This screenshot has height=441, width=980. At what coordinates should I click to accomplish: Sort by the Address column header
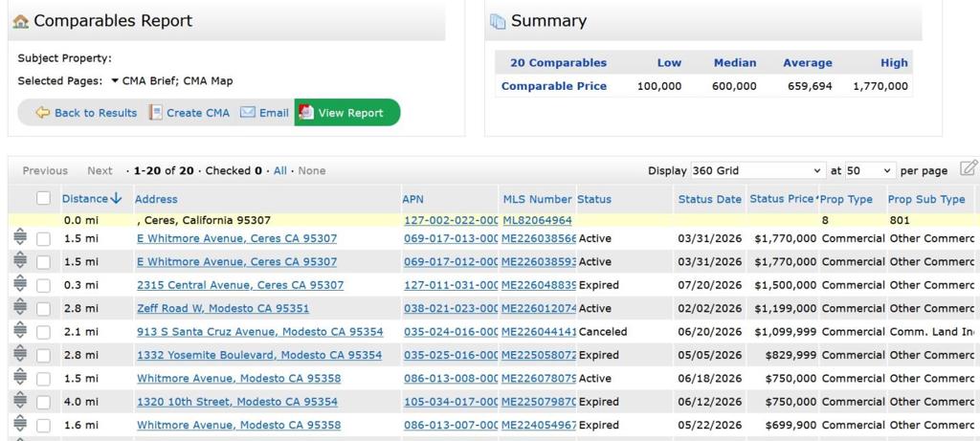[x=156, y=199]
